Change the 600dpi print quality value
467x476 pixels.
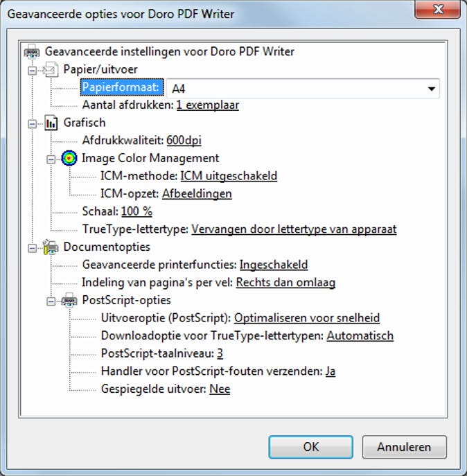184,141
